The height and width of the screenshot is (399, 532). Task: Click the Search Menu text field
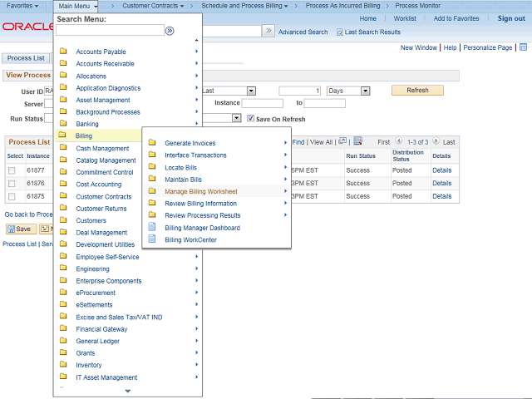pyautogui.click(x=110, y=31)
